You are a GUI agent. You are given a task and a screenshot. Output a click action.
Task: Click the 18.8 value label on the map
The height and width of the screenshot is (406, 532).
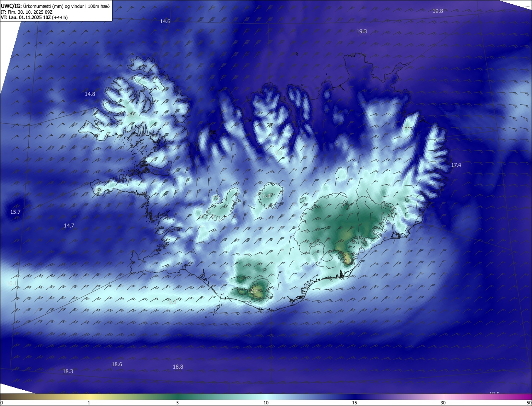point(178,367)
